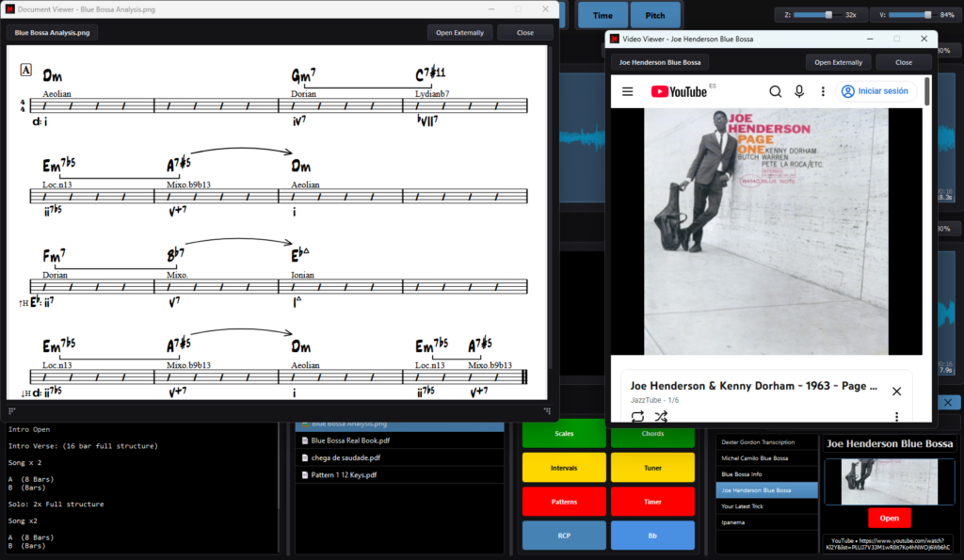Open the Patterns tool
This screenshot has height=560, width=964.
pyautogui.click(x=564, y=502)
